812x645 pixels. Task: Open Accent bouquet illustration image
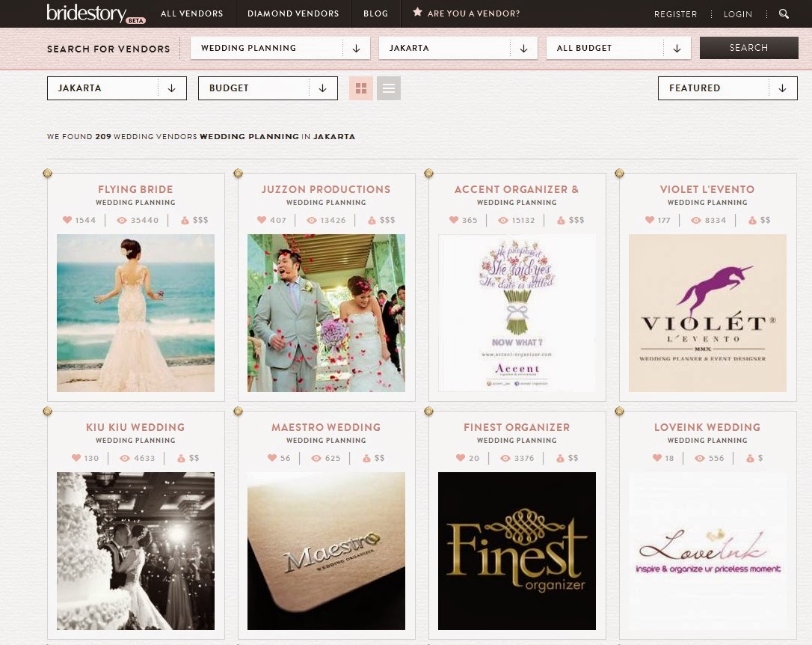click(517, 313)
